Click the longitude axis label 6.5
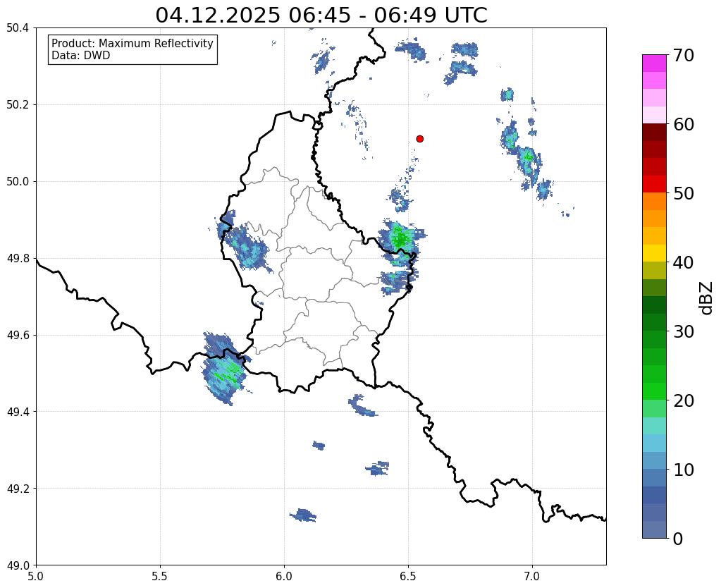 [x=408, y=576]
